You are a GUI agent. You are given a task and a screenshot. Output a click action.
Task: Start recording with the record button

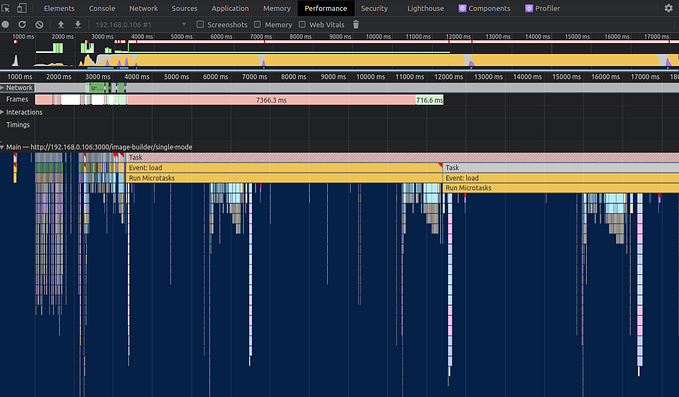point(5,25)
